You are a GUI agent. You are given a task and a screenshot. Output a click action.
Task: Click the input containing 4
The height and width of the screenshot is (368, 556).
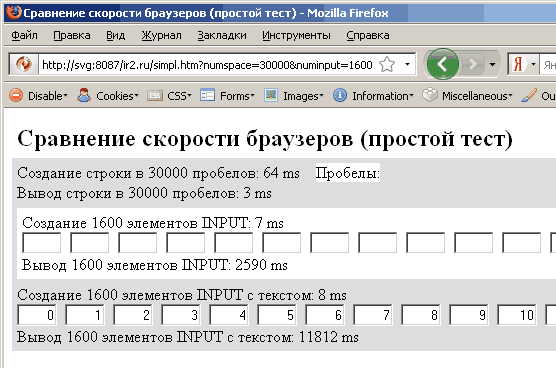tap(229, 314)
